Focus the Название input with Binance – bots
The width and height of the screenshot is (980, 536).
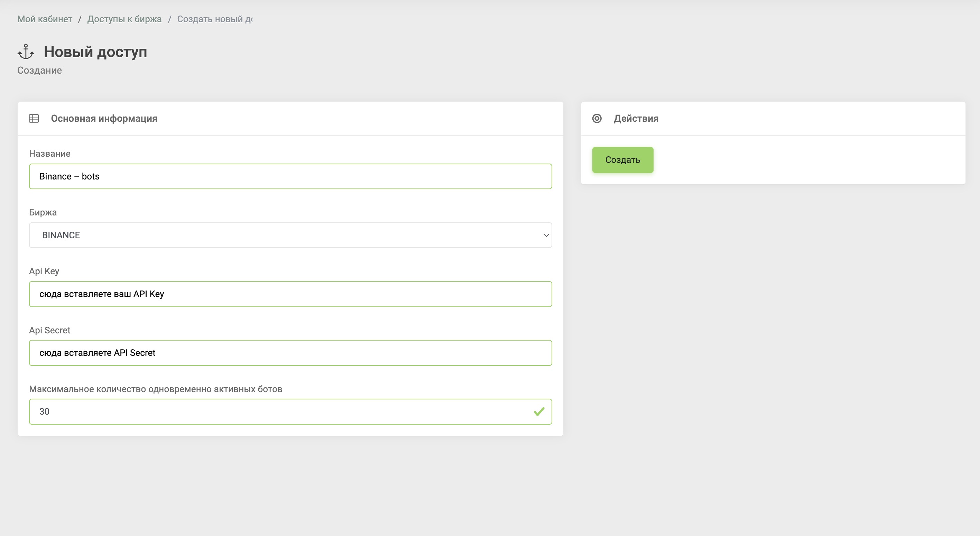[x=291, y=176]
